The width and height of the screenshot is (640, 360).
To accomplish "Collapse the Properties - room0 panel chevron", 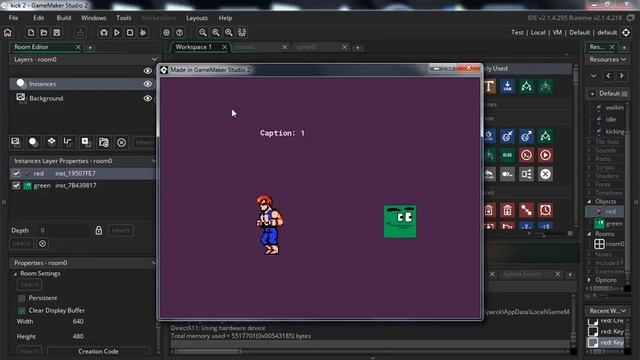I will pos(153,263).
